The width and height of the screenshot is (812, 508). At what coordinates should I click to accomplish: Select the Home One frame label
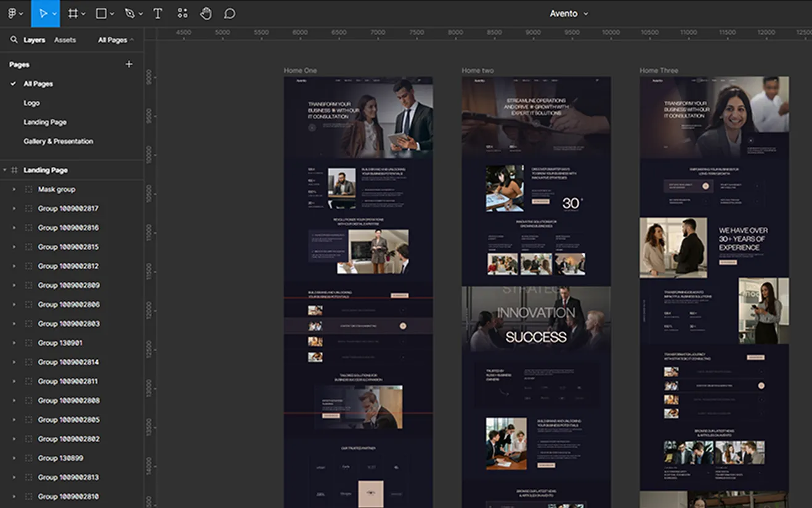pos(300,70)
